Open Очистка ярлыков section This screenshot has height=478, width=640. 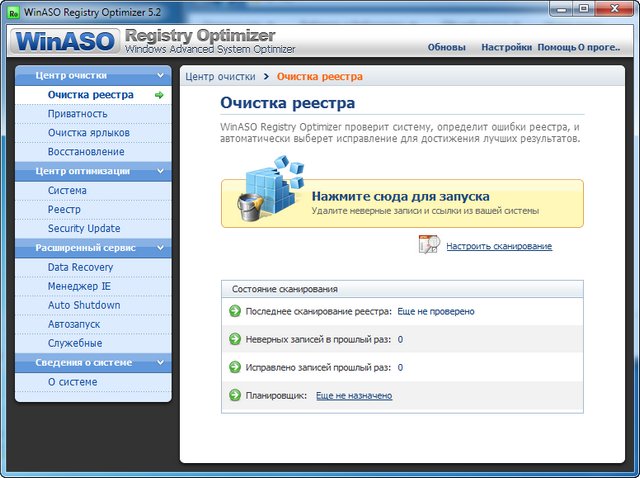tap(93, 133)
